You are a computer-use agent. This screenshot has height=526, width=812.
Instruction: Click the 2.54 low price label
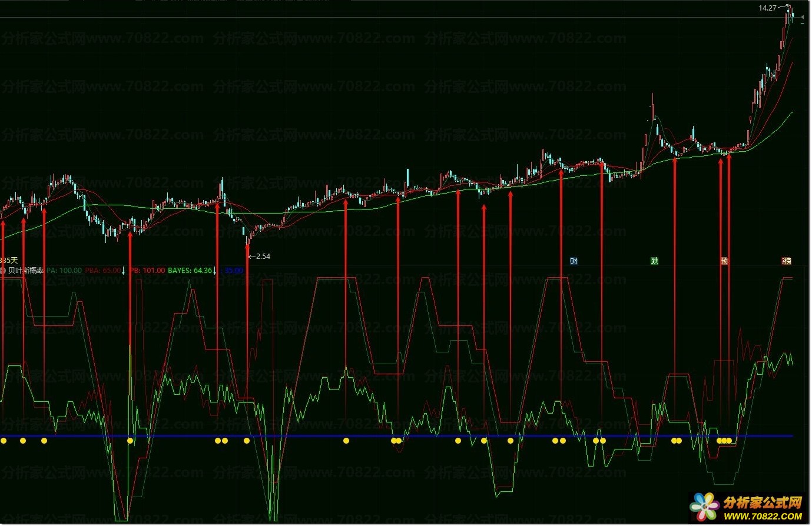click(x=263, y=257)
